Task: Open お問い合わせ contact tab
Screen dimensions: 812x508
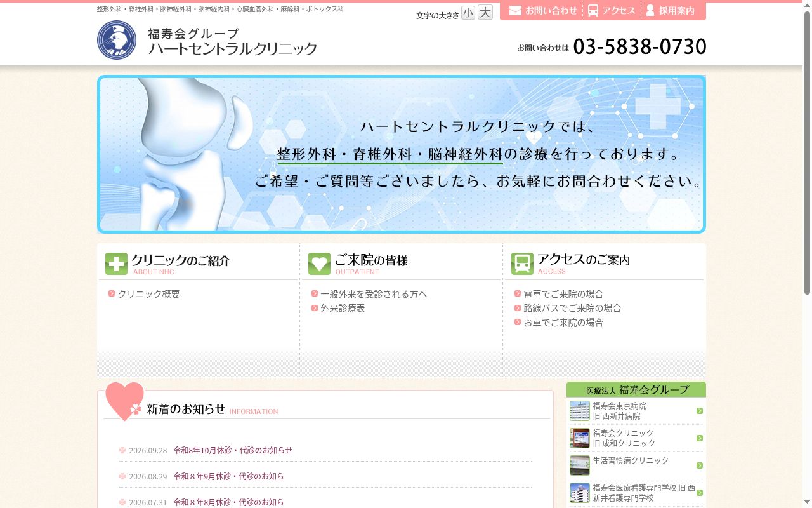Action: [x=543, y=11]
